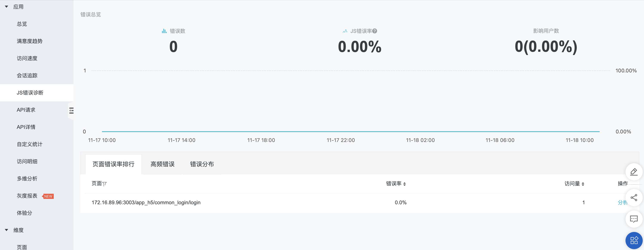This screenshot has width=644, height=250.
Task: Click the 11-18 02:00 axis label
Action: click(x=420, y=140)
